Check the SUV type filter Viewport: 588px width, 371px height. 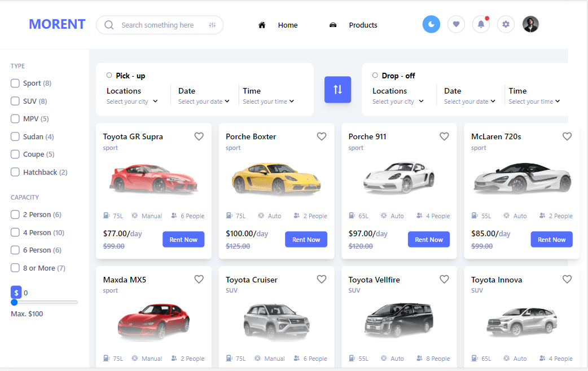[15, 101]
